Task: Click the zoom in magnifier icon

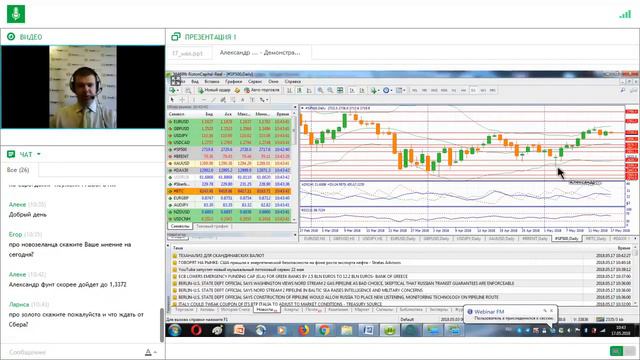Action: coord(320,90)
